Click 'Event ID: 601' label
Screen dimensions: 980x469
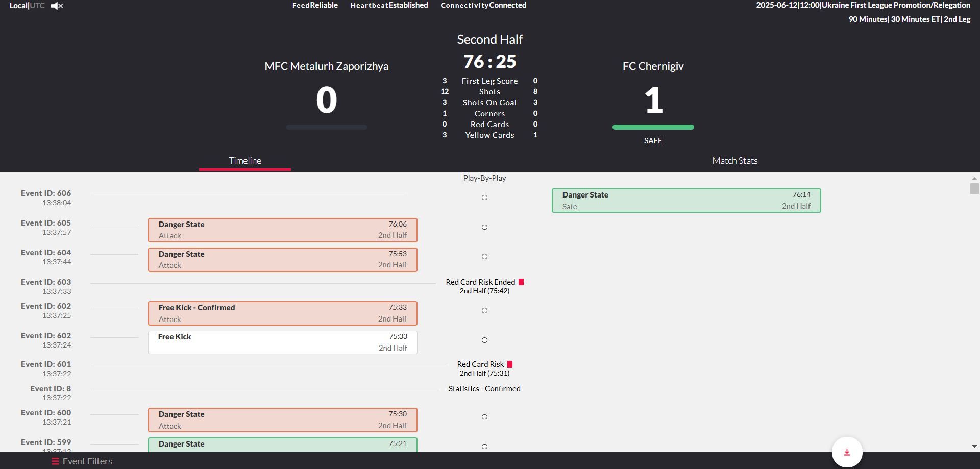tap(46, 364)
